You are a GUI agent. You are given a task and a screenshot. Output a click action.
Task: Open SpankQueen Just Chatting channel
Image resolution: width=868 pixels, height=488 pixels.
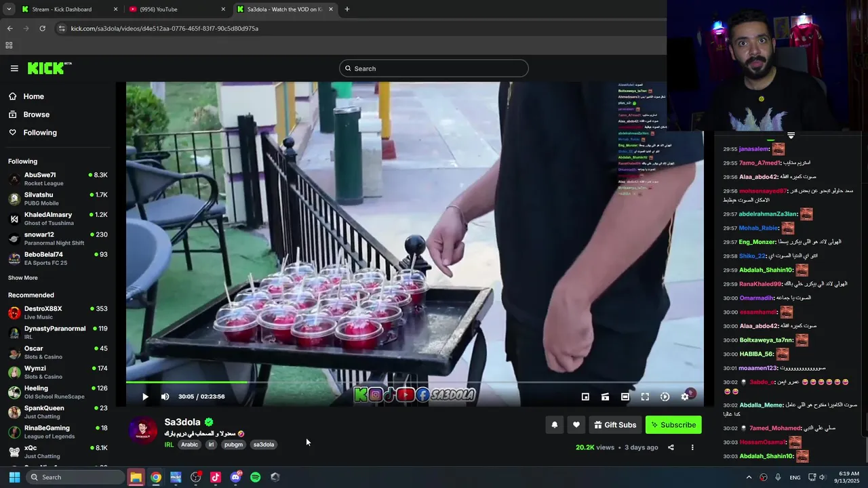point(57,412)
